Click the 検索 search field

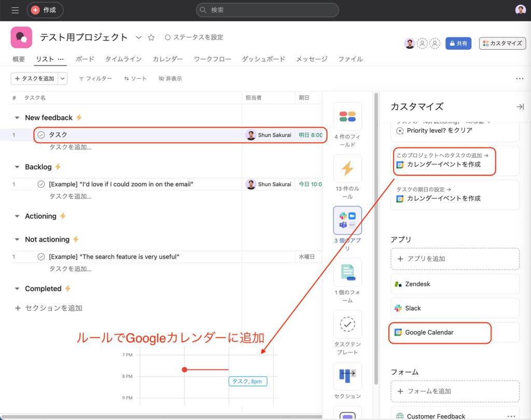[267, 10]
